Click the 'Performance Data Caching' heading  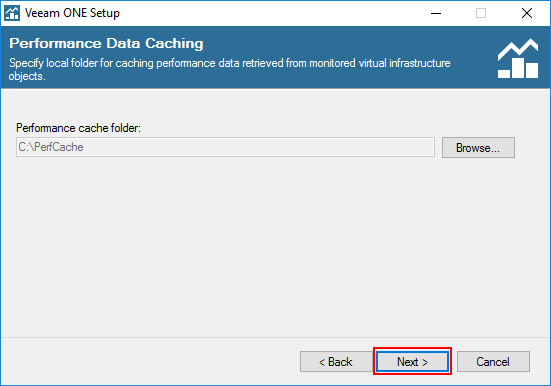click(106, 43)
